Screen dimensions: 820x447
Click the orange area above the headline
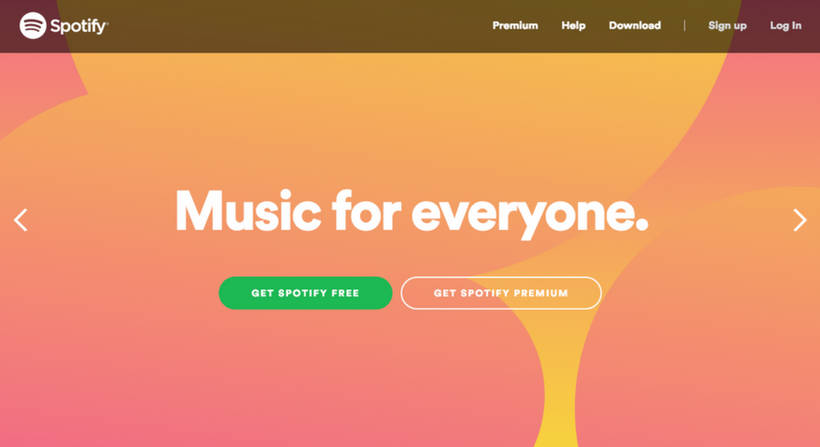408,120
